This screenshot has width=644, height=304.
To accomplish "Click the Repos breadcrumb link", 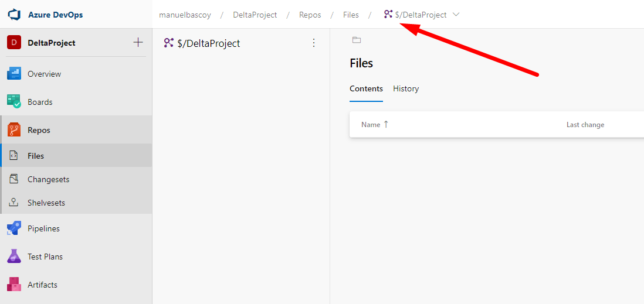I will point(310,15).
